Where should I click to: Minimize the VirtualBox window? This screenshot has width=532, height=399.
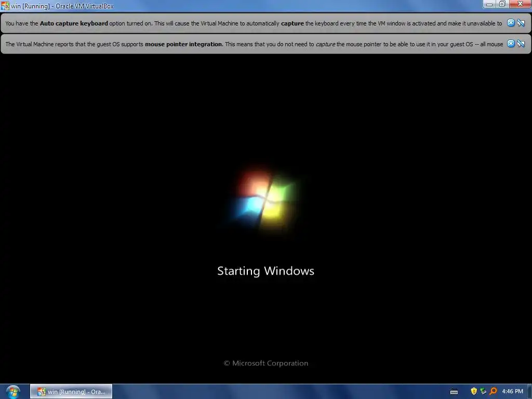(489, 4)
